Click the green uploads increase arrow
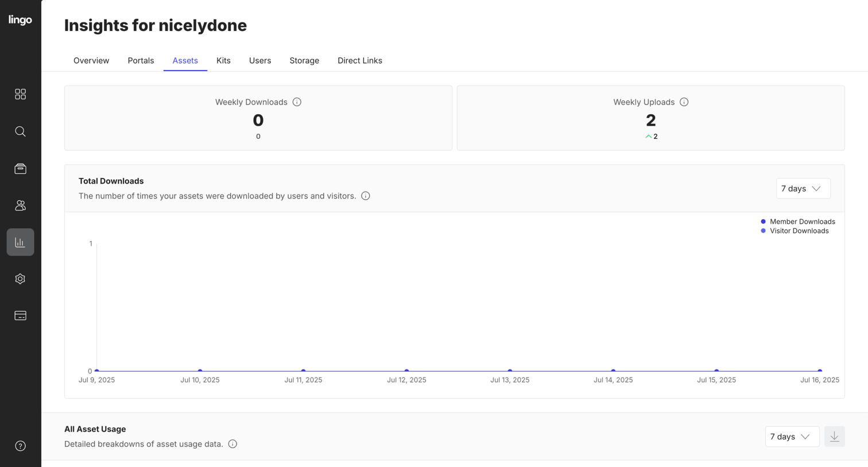 click(x=648, y=137)
